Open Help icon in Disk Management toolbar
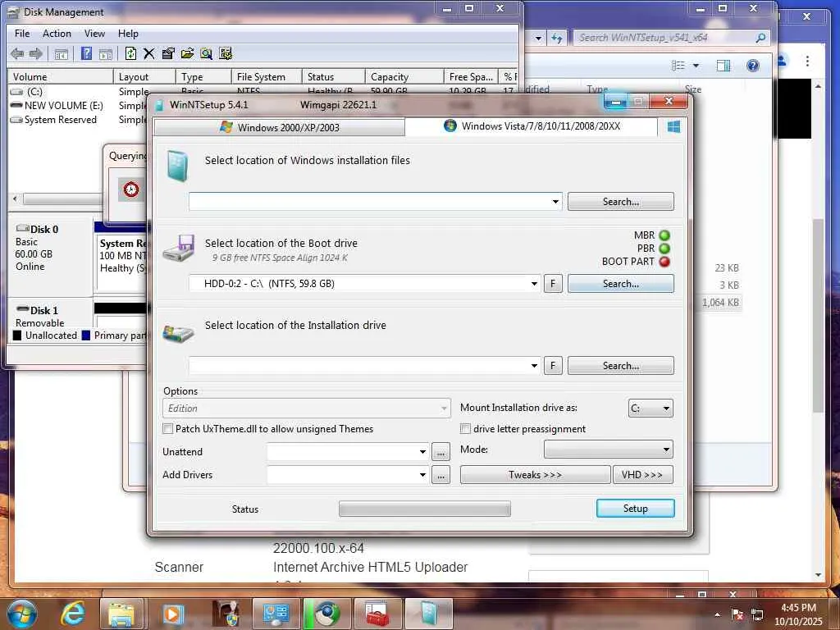Viewport: 840px width, 630px height. (x=86, y=53)
